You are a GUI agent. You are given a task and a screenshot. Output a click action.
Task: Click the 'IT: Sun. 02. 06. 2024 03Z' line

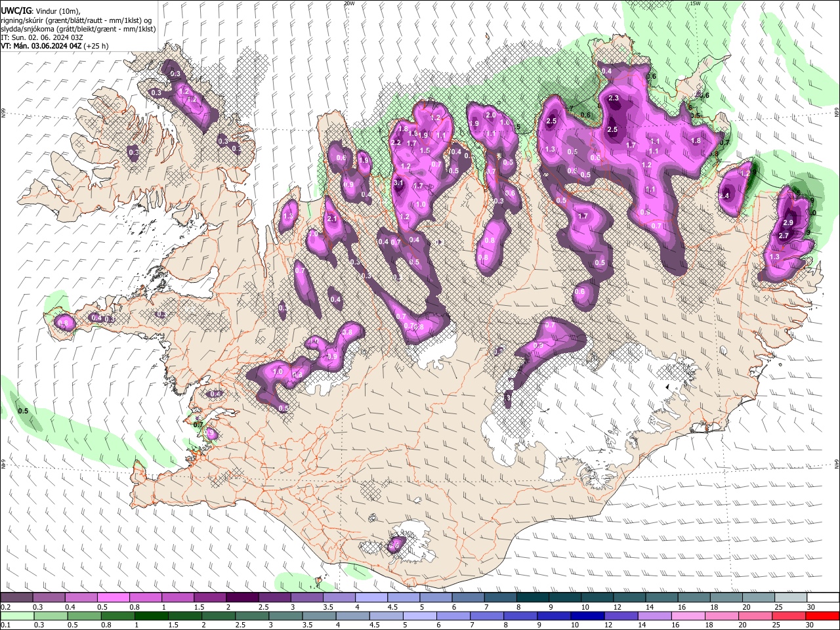[41, 37]
